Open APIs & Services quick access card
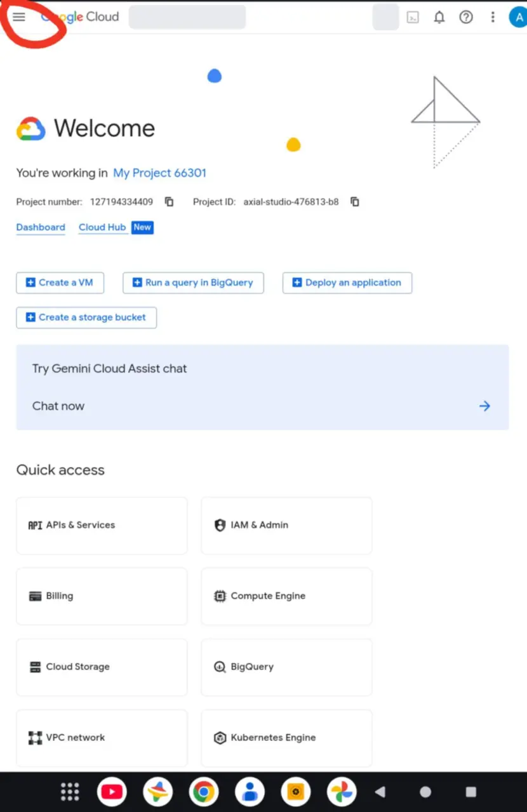This screenshot has height=812, width=527. [102, 525]
